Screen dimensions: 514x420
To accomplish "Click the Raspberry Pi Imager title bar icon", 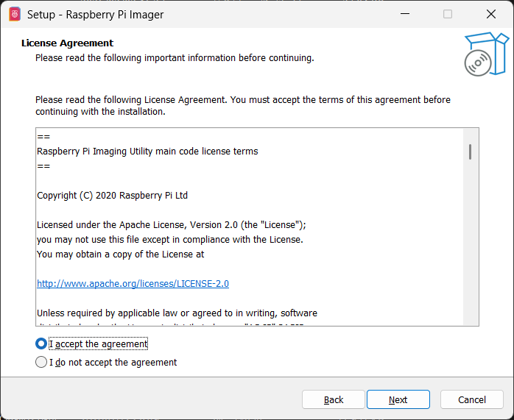I will [15, 14].
